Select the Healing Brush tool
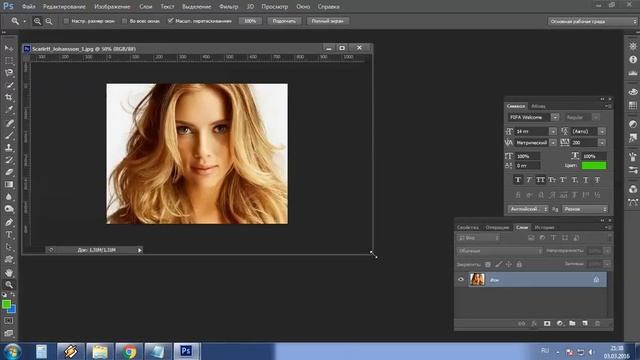The height and width of the screenshot is (360, 640). click(x=9, y=123)
